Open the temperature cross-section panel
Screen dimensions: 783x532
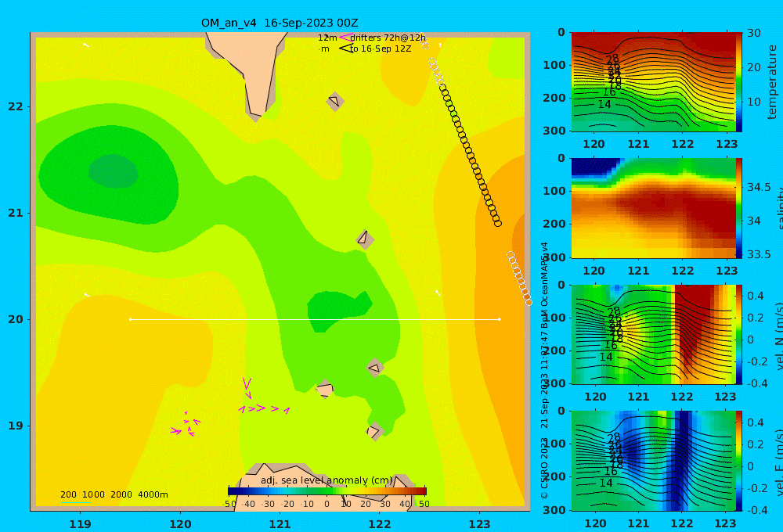(x=653, y=82)
